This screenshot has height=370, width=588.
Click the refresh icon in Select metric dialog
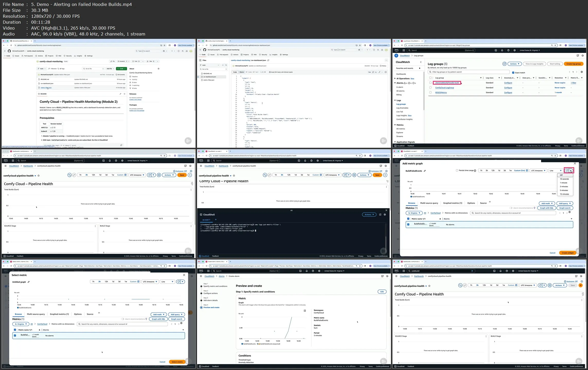point(179,282)
